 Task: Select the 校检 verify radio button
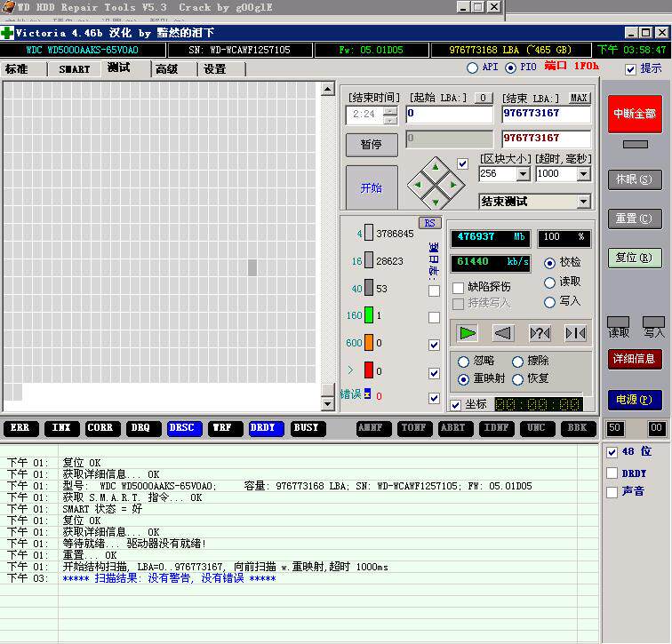[549, 263]
